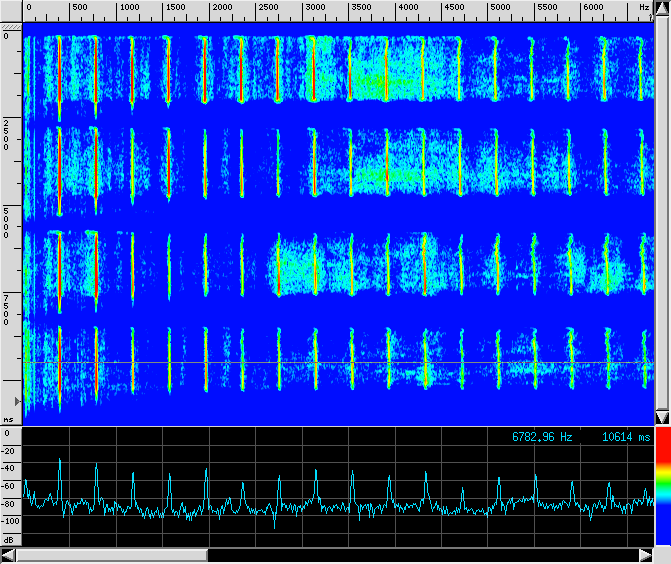
Task: Click the 5000 mark on frequency ruler
Action: pos(500,8)
